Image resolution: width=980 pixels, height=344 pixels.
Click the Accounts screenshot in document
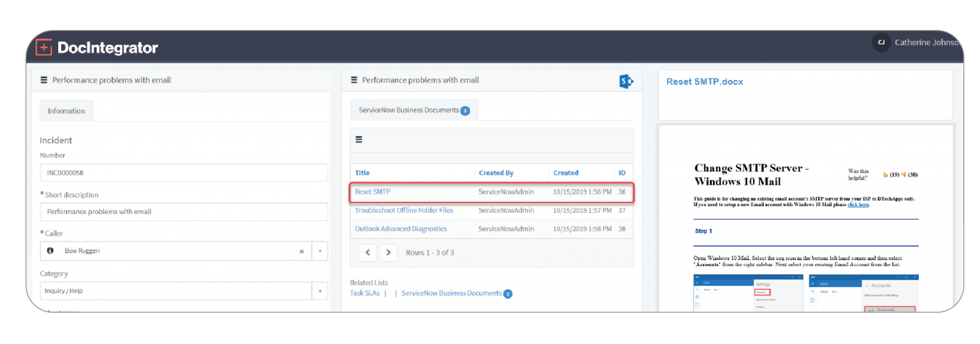coord(864,293)
